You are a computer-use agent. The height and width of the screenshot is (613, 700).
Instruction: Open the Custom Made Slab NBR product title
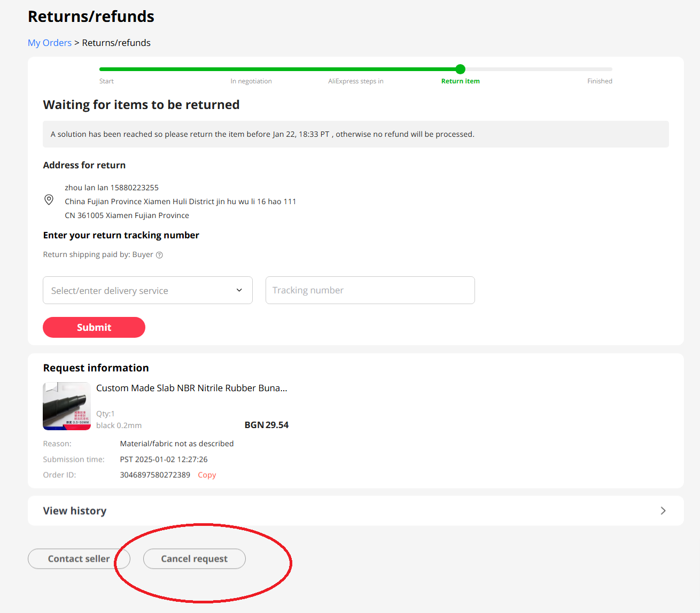(192, 388)
